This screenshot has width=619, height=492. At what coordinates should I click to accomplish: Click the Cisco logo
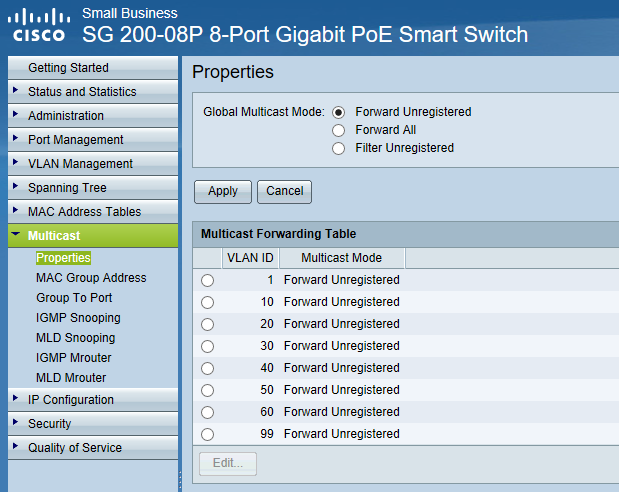click(x=39, y=25)
